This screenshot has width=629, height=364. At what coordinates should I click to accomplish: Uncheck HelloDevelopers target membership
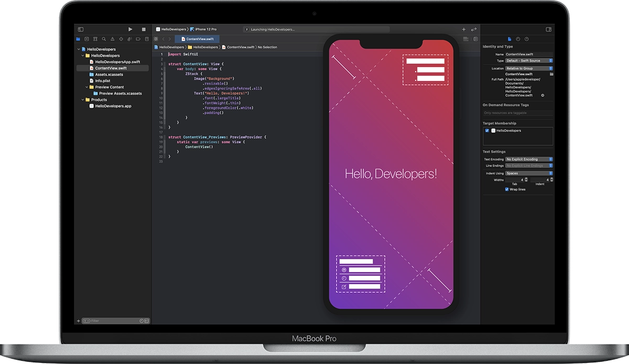[x=487, y=130]
